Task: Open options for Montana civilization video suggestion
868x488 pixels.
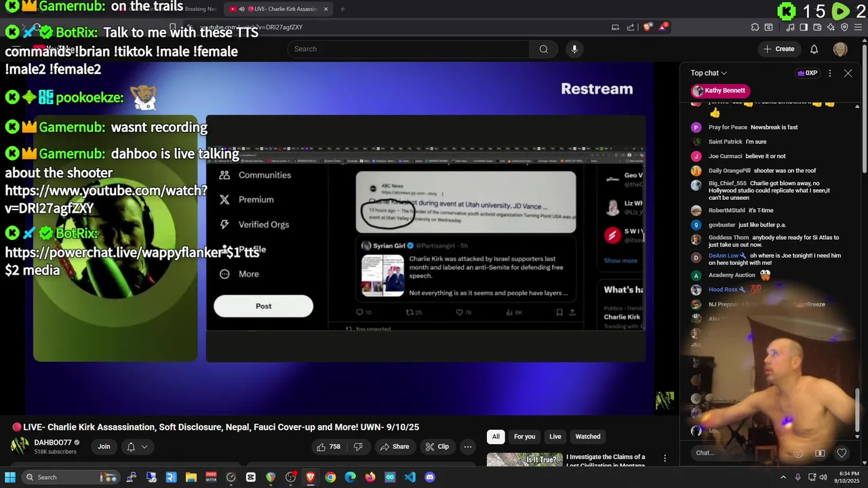Action: point(665,459)
